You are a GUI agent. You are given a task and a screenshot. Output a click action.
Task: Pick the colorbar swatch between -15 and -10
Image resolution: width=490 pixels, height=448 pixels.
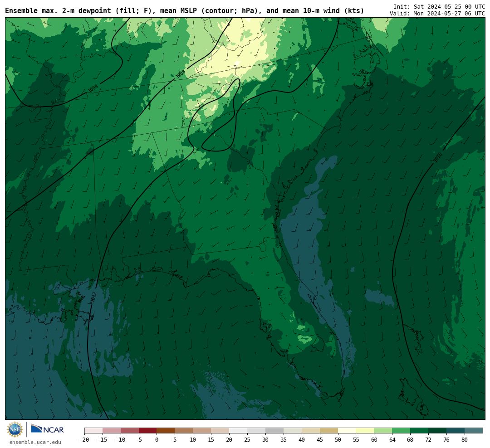click(112, 431)
